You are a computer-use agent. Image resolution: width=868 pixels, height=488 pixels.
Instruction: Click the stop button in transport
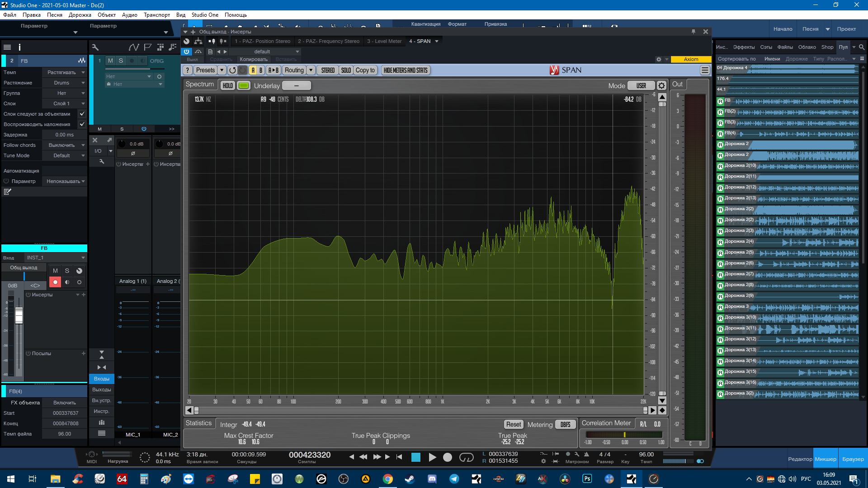pyautogui.click(x=416, y=457)
